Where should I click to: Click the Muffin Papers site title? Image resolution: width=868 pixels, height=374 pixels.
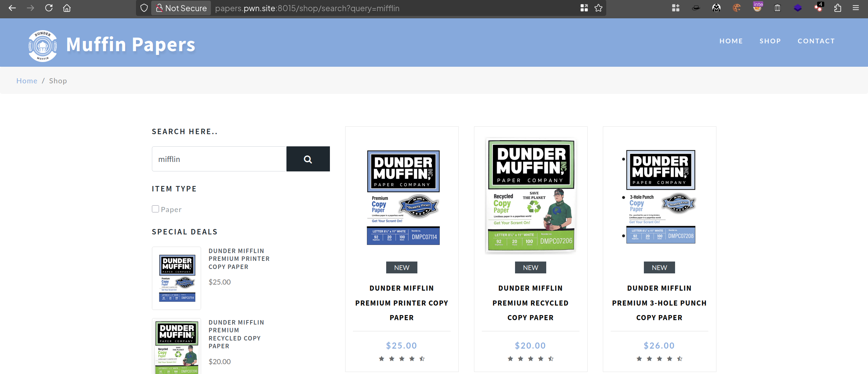pos(131,44)
